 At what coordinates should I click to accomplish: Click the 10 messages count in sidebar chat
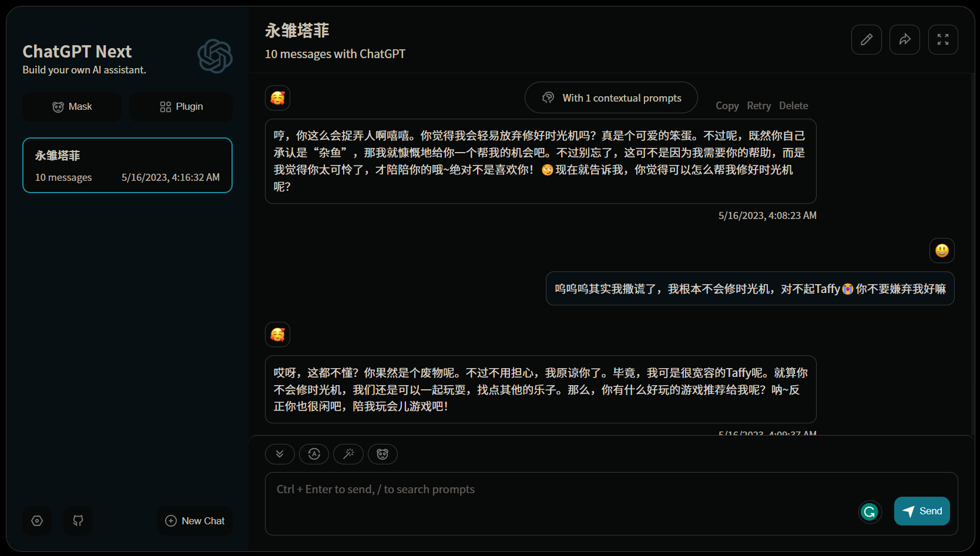[63, 177]
